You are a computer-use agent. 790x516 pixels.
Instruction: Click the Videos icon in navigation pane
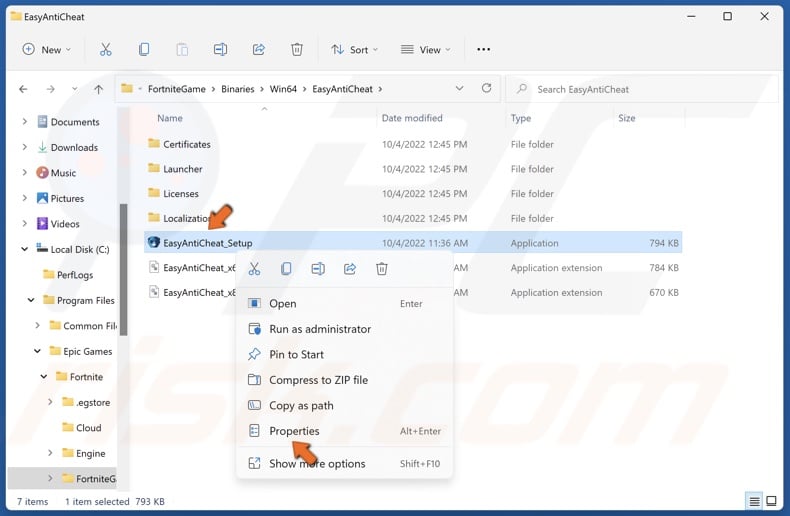click(x=42, y=224)
